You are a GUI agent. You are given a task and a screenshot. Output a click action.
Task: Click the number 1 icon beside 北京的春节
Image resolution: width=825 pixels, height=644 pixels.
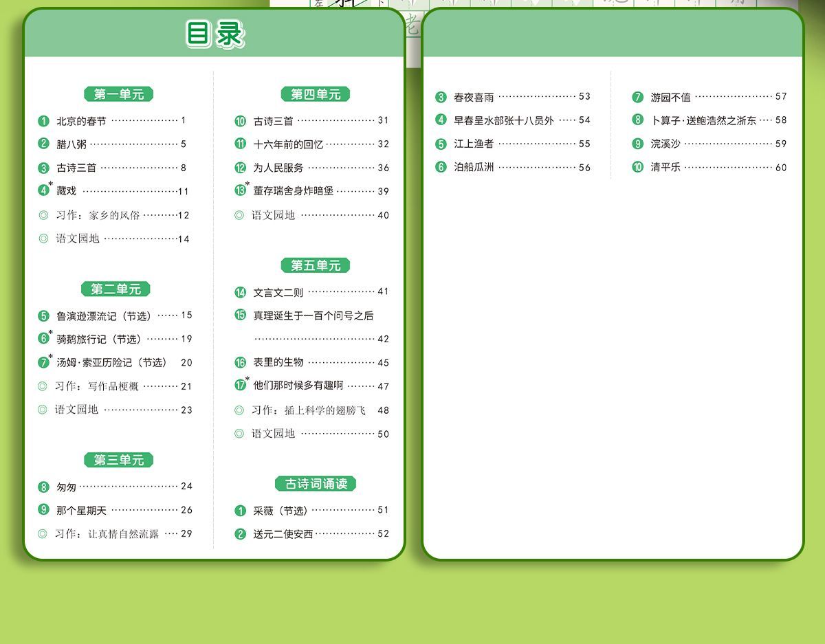point(43,121)
